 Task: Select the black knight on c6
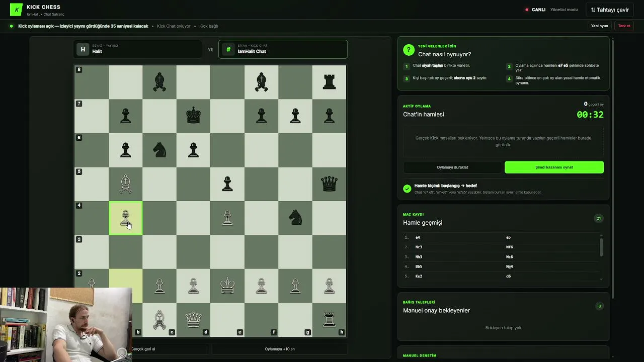tap(159, 150)
